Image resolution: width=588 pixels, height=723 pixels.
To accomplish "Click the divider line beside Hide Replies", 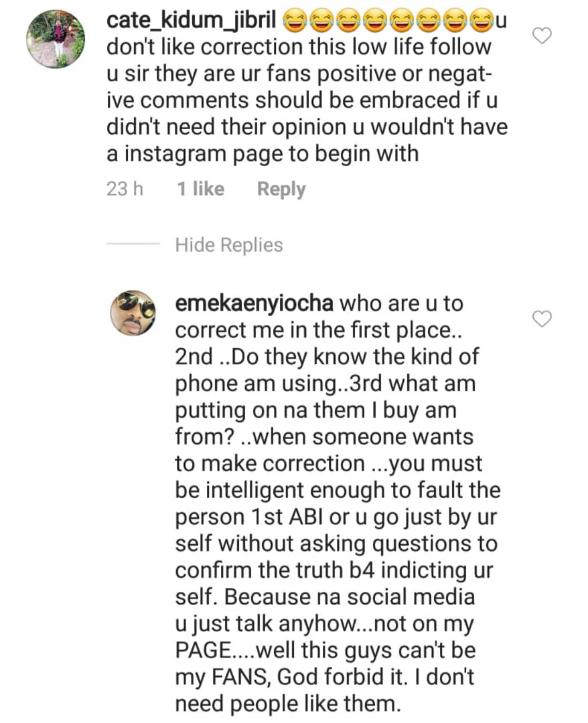I will point(134,245).
